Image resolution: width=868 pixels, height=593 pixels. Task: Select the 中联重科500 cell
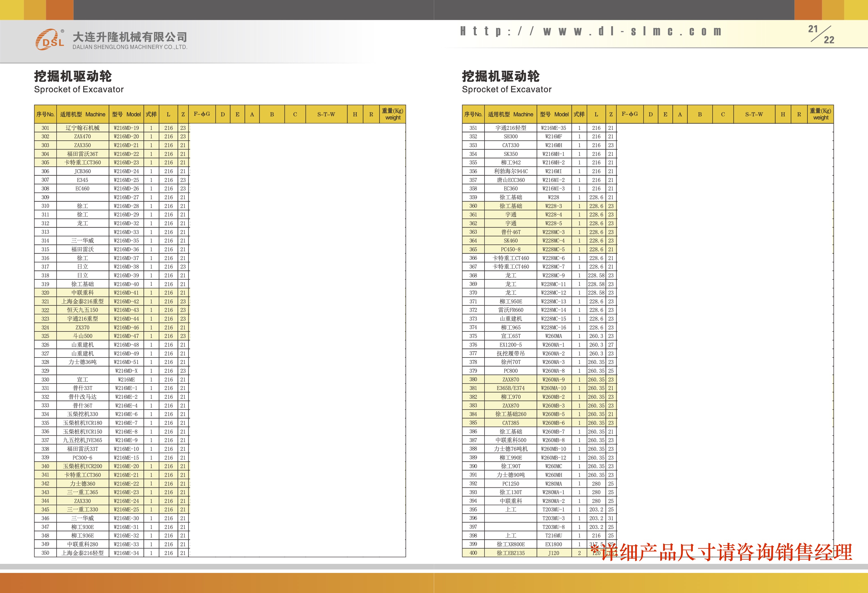pyautogui.click(x=511, y=440)
